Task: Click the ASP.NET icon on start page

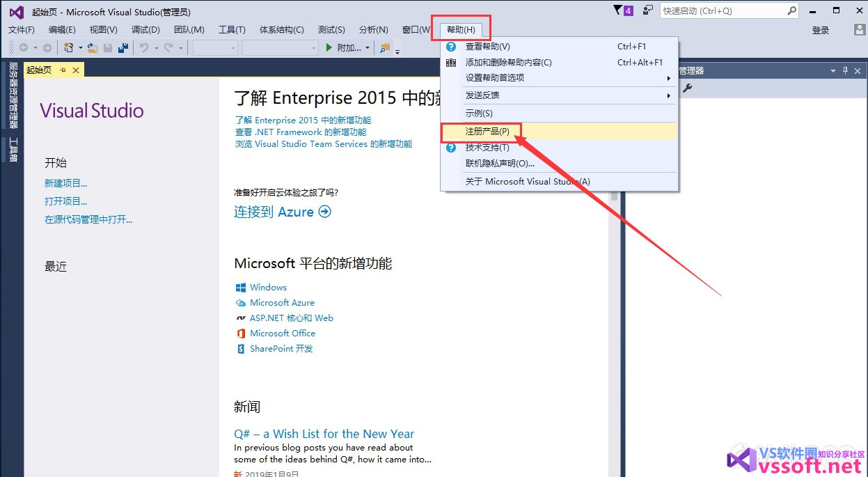Action: pos(241,318)
